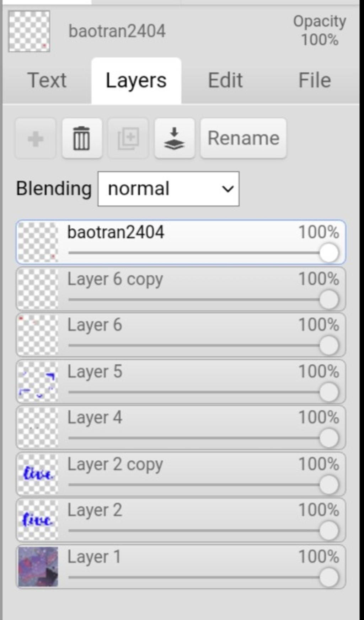
Task: Select the Layer 2 copy thumbnail
Action: (38, 474)
